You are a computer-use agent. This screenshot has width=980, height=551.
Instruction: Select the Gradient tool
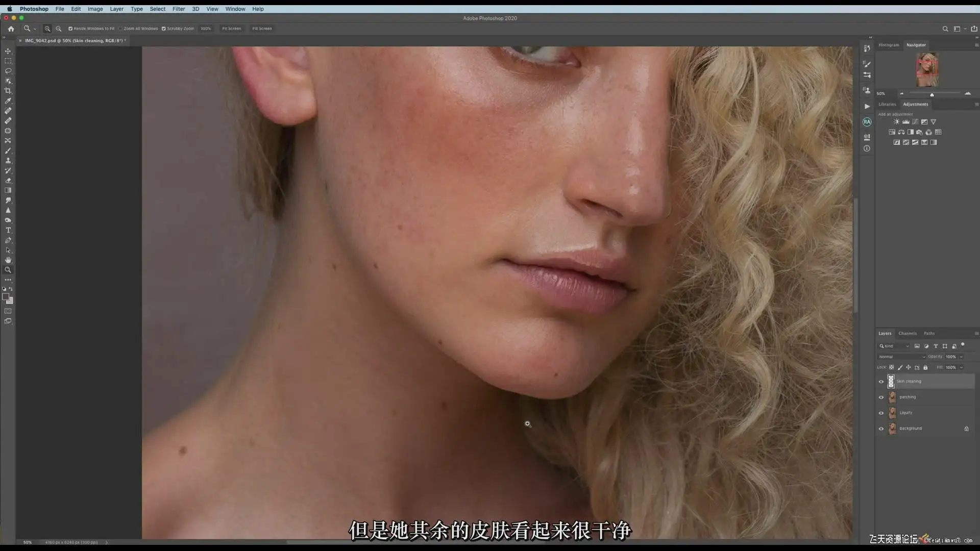point(8,190)
